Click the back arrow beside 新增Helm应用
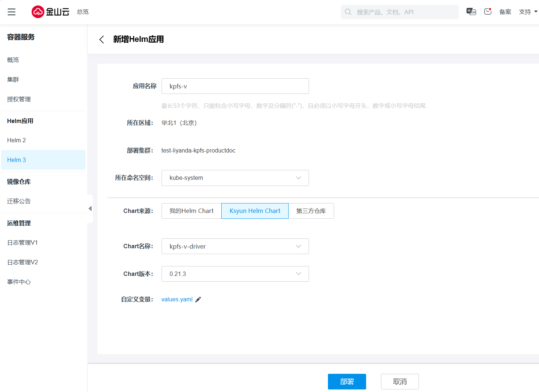This screenshot has width=539, height=392. click(x=102, y=39)
